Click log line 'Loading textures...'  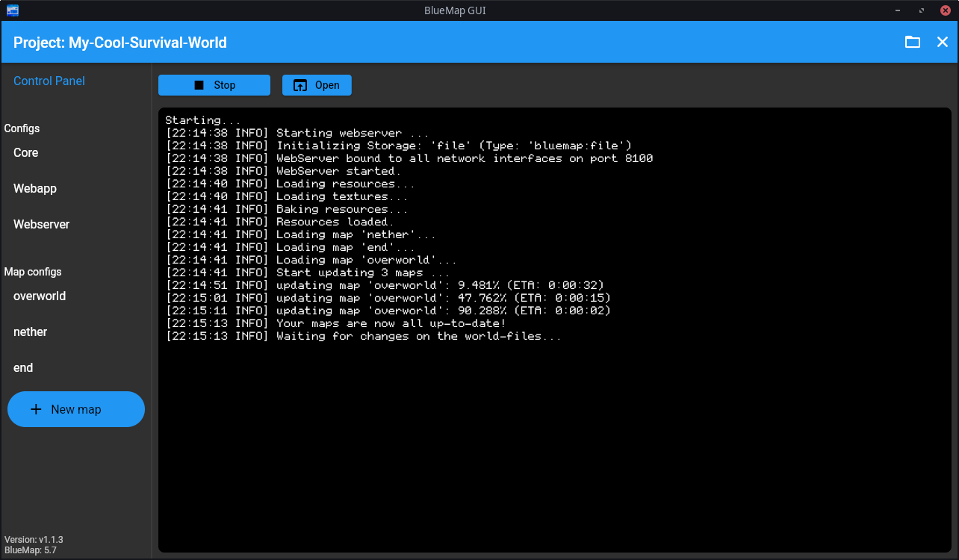[287, 196]
